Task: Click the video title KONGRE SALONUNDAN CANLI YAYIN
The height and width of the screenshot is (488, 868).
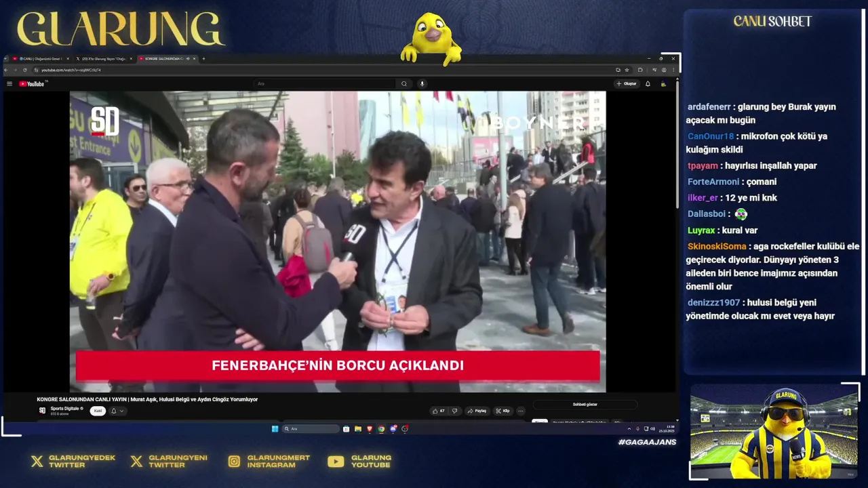Action: [x=147, y=399]
